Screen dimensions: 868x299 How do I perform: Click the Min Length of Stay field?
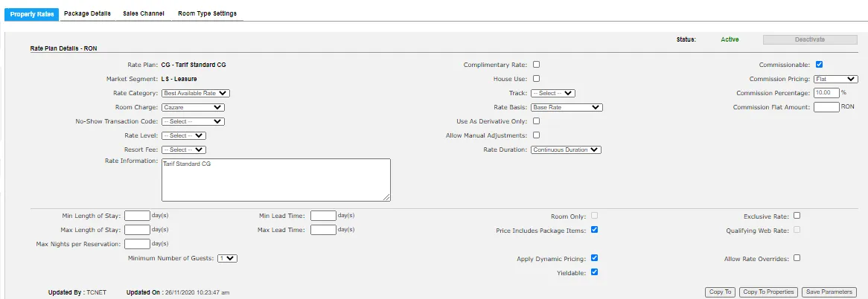pyautogui.click(x=137, y=216)
